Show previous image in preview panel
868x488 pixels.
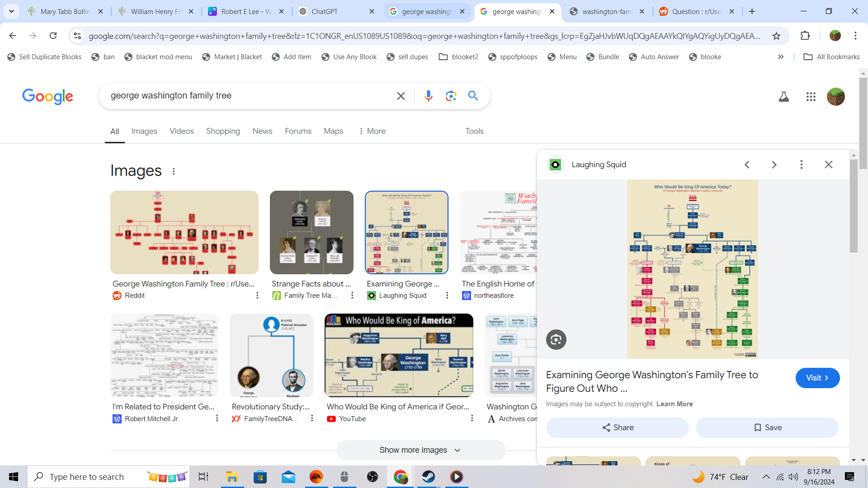[x=747, y=164]
